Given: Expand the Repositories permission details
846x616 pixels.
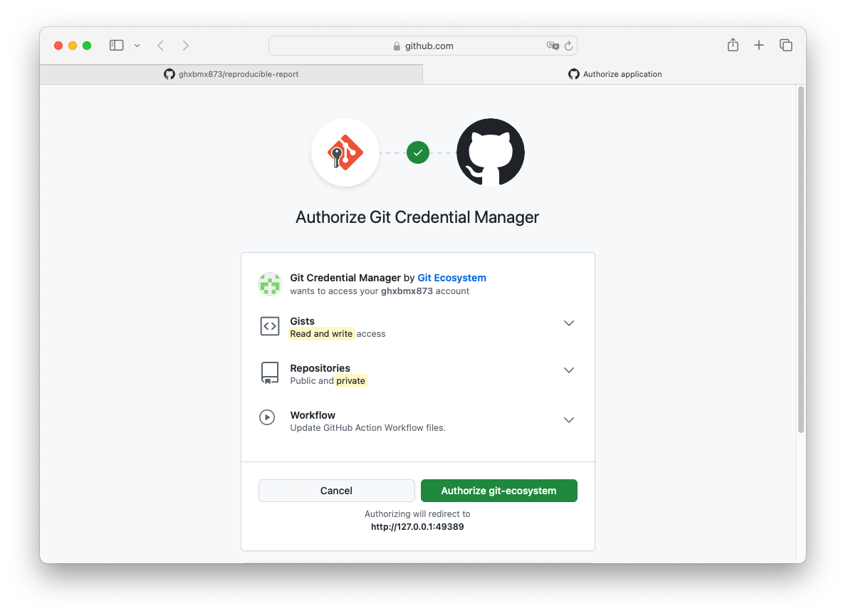Looking at the screenshot, I should pos(569,370).
